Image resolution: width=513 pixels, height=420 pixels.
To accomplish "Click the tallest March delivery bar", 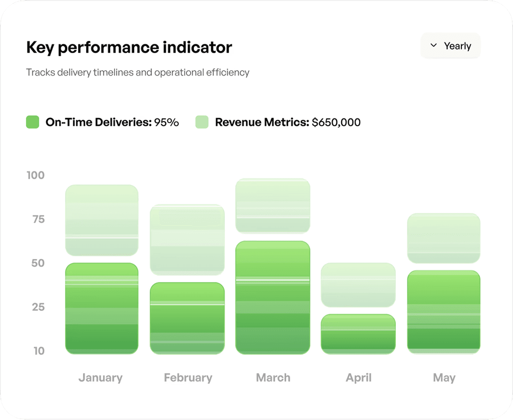I will click(273, 297).
